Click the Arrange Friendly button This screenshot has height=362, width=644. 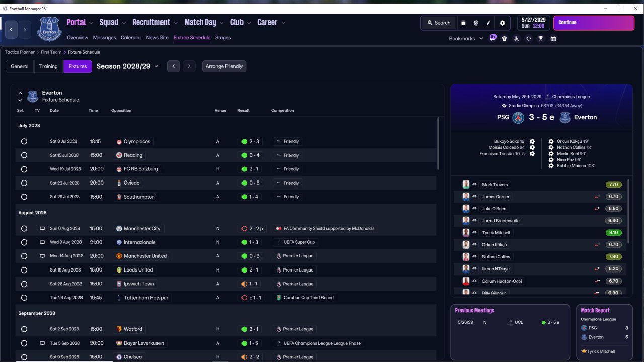(x=224, y=66)
